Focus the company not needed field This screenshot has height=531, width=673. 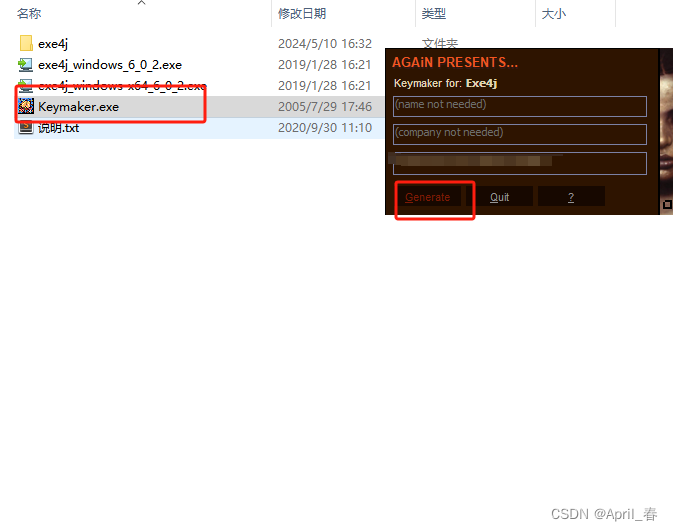pyautogui.click(x=520, y=134)
